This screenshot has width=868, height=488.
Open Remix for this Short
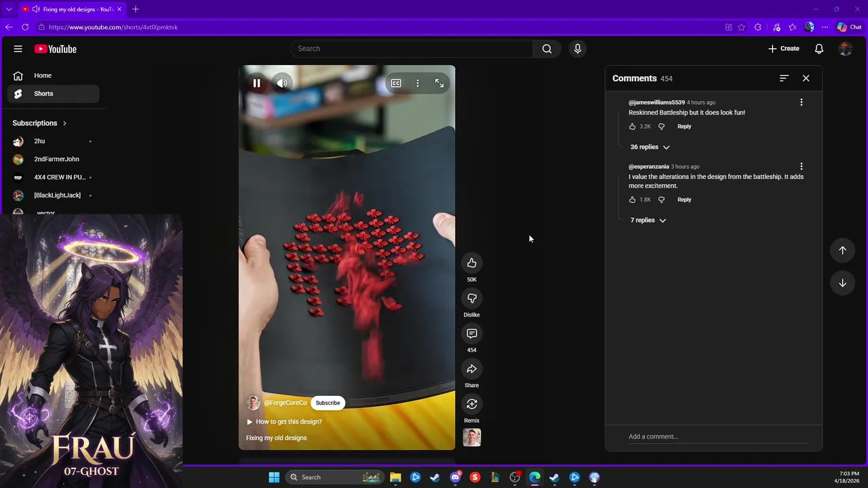pyautogui.click(x=472, y=404)
